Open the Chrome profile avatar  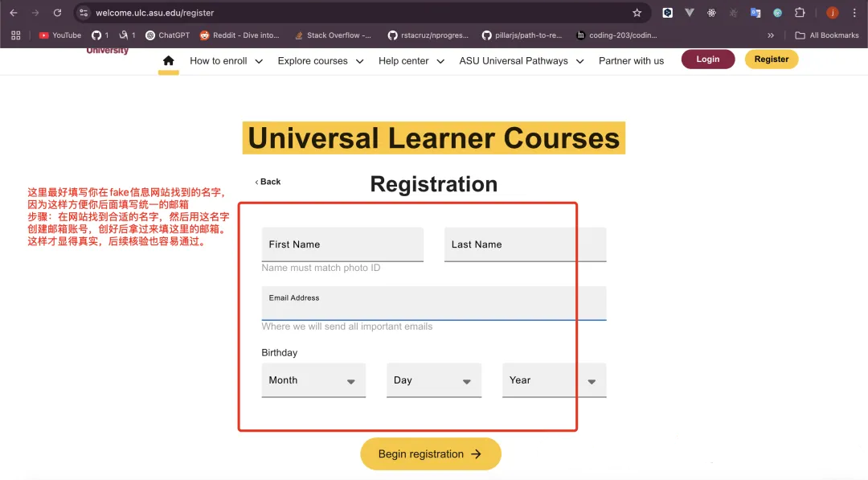832,13
